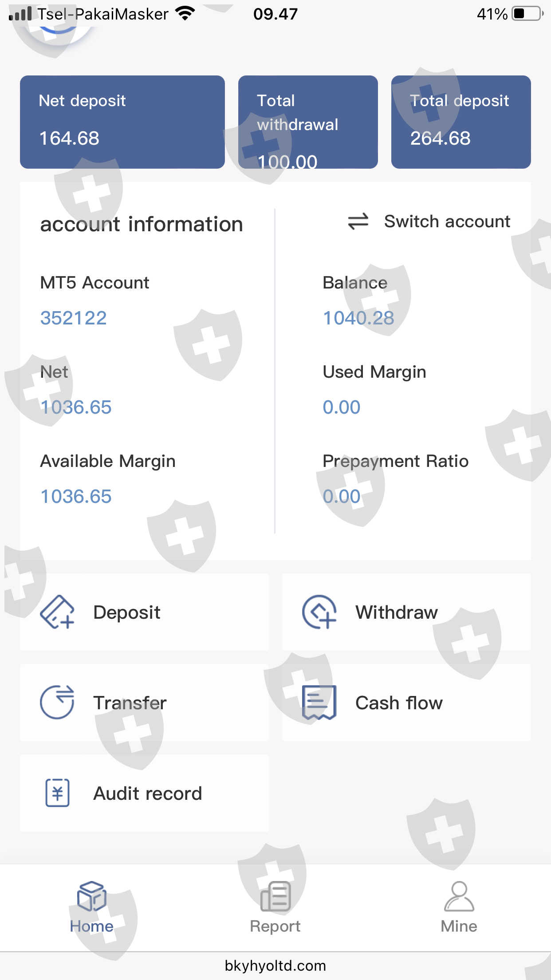The height and width of the screenshot is (980, 551).
Task: Tap the switch arrows icon
Action: click(x=358, y=221)
